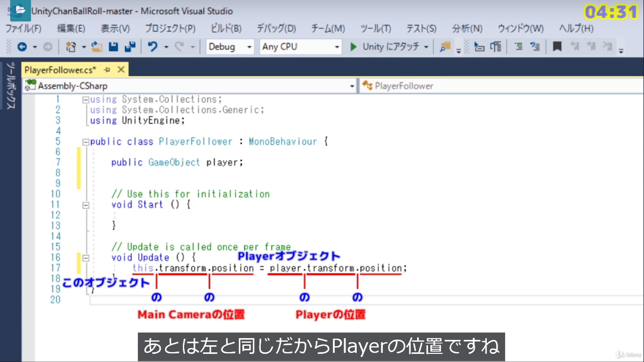Open the ビルド(B) menu

[226, 28]
